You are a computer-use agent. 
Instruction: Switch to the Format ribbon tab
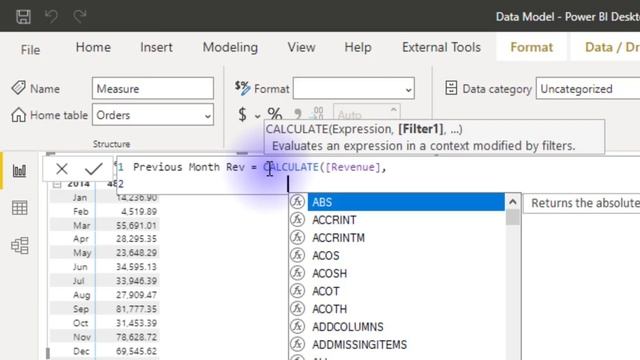pyautogui.click(x=531, y=47)
